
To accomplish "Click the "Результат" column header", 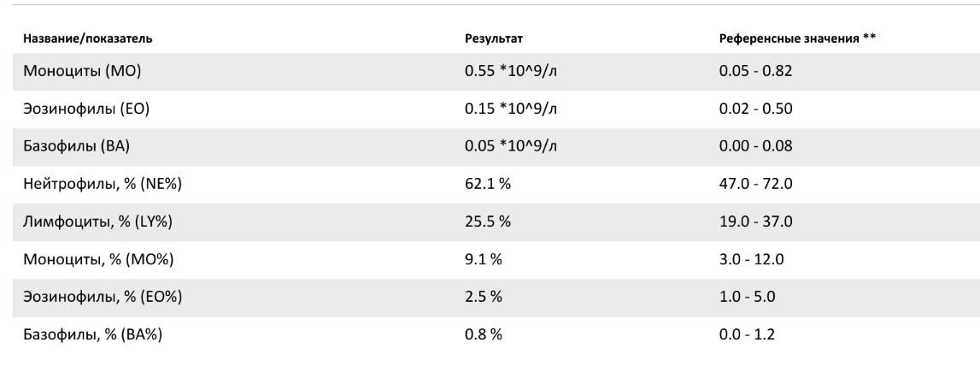I will click(492, 39).
